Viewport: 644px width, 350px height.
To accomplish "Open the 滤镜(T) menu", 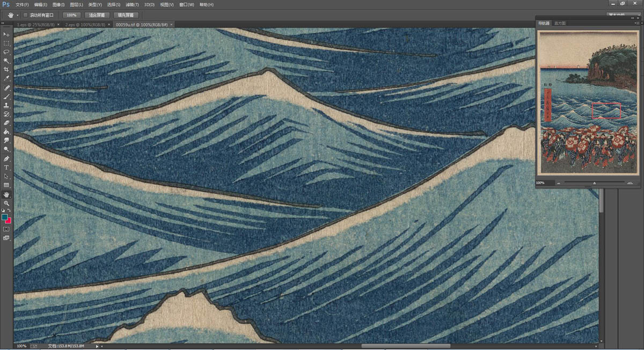I will point(133,4).
